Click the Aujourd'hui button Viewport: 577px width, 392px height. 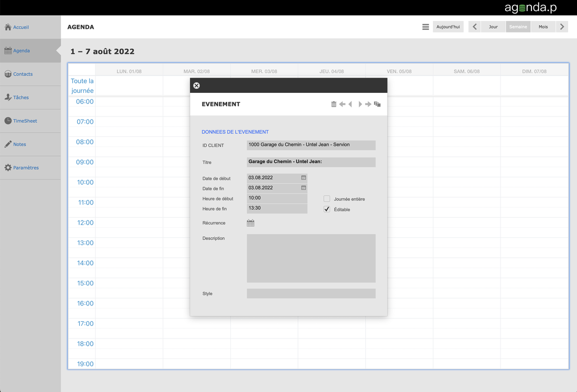(448, 27)
